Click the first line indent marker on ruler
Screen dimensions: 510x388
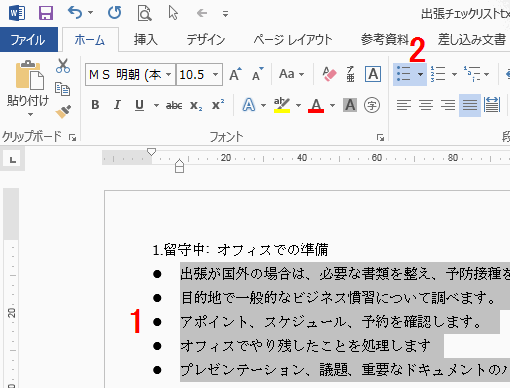click(151, 152)
